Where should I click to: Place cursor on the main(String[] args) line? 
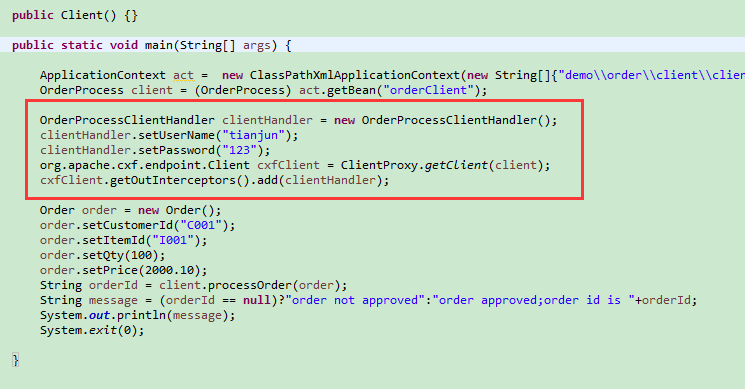(152, 46)
